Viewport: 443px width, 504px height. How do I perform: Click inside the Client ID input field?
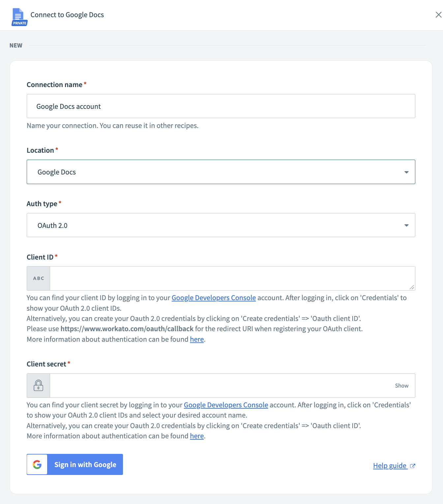point(231,278)
